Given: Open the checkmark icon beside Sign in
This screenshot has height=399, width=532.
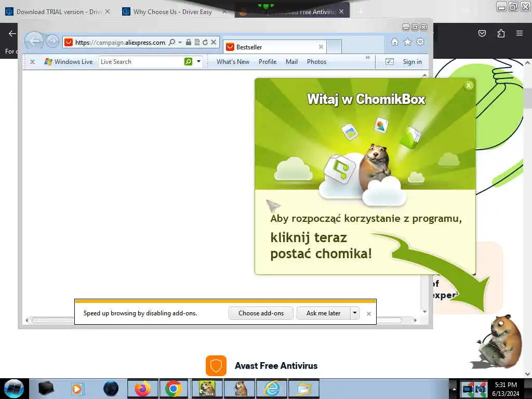Looking at the screenshot, I should (390, 62).
